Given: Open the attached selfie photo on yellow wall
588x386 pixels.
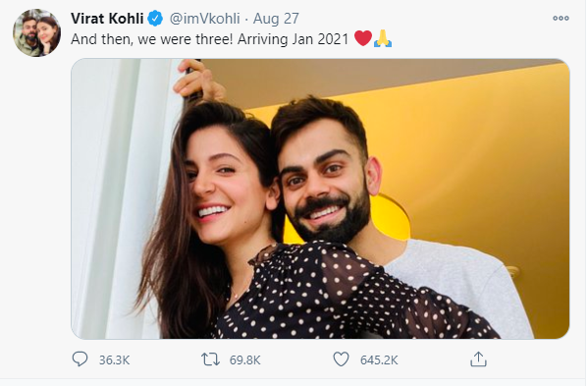Looking at the screenshot, I should tap(320, 198).
